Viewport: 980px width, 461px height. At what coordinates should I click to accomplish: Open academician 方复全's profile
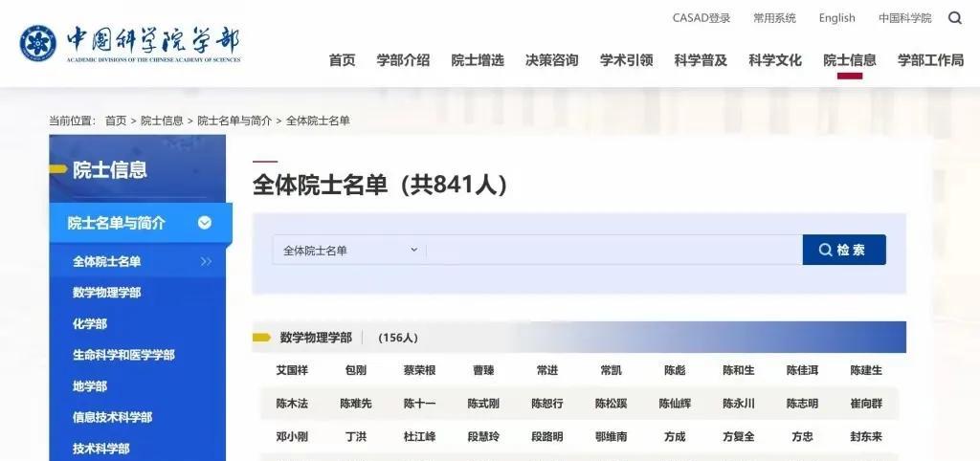(738, 437)
